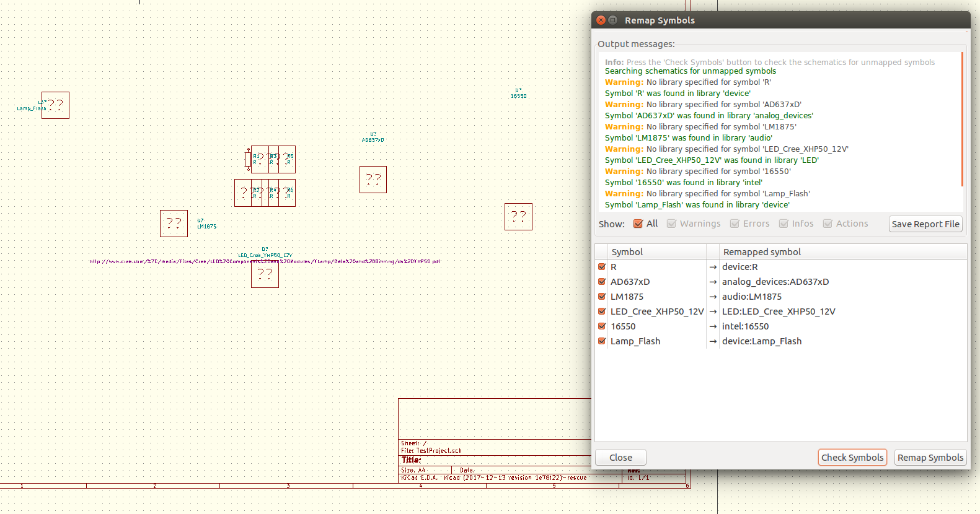Viewport: 980px width, 514px height.
Task: Uncheck the AD637xD symbol row checkbox
Action: (x=602, y=282)
